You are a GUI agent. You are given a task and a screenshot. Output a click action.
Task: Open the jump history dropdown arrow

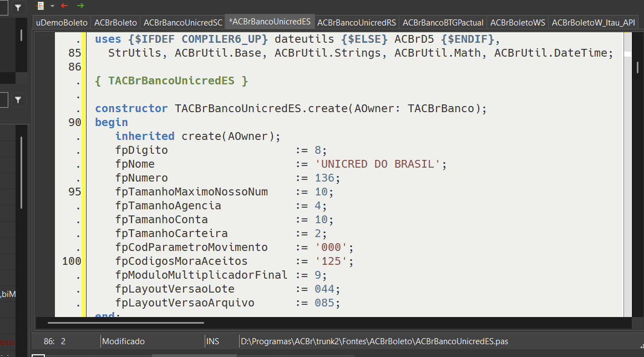[52, 6]
